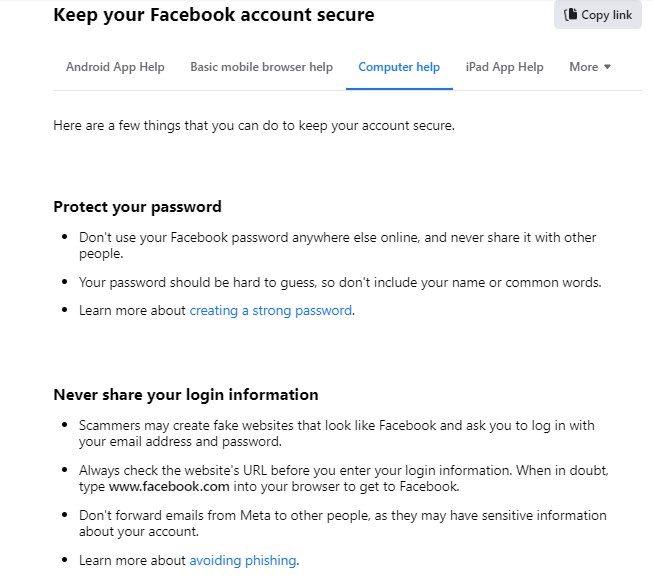Image resolution: width=653 pixels, height=583 pixels.
Task: Expand the More tabs dropdown
Action: tap(589, 67)
